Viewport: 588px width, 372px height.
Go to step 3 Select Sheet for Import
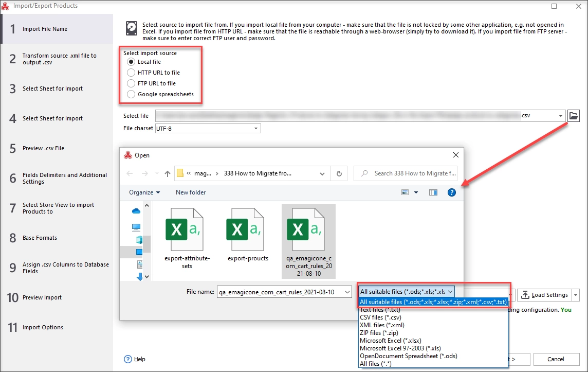(57, 88)
